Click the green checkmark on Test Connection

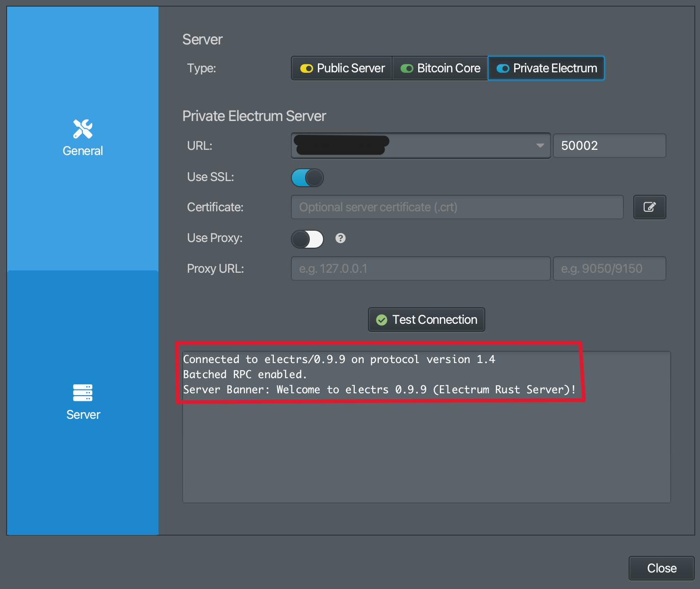point(382,320)
